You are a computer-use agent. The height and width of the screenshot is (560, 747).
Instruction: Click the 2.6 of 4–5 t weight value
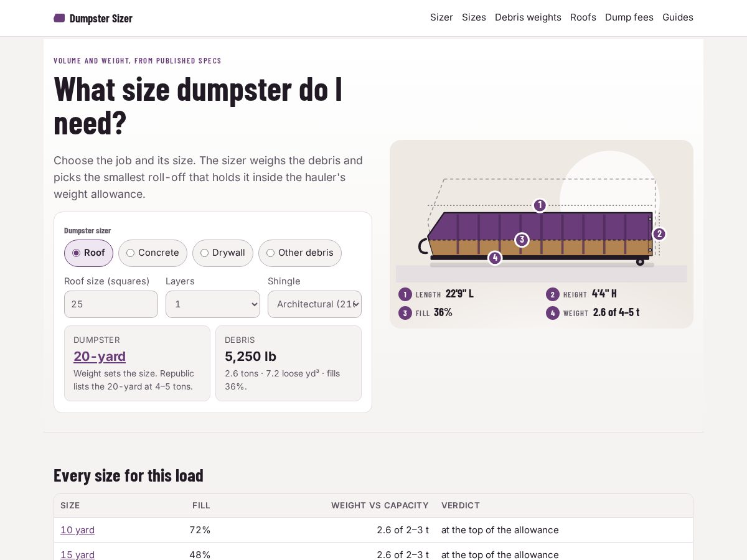[616, 312]
